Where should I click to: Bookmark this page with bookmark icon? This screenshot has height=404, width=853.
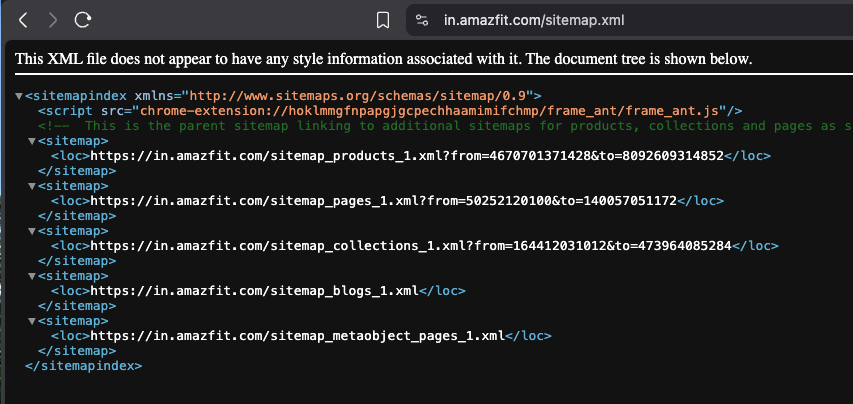(x=383, y=21)
